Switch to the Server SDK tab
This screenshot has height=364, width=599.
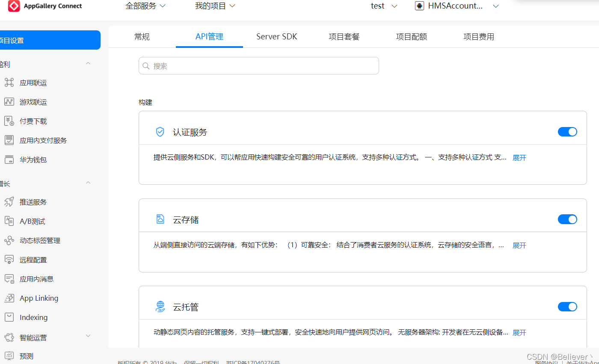(277, 37)
